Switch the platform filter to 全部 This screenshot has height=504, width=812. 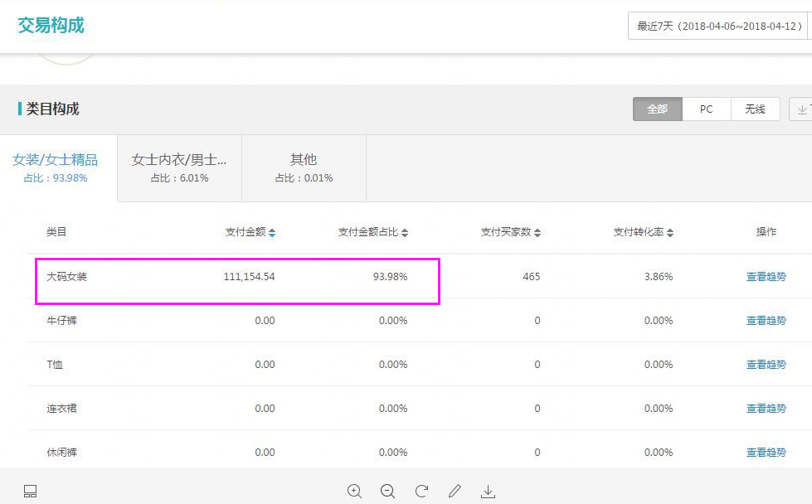[657, 109]
